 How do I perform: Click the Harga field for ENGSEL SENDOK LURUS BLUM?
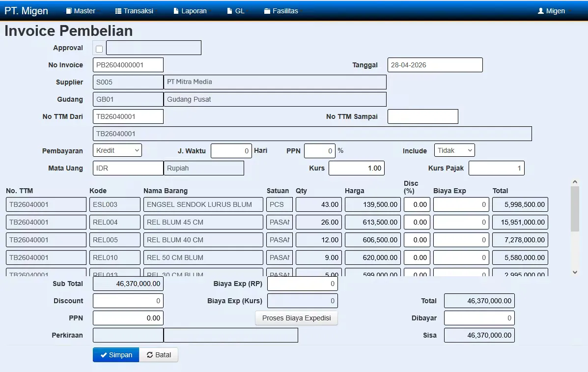pyautogui.click(x=373, y=204)
